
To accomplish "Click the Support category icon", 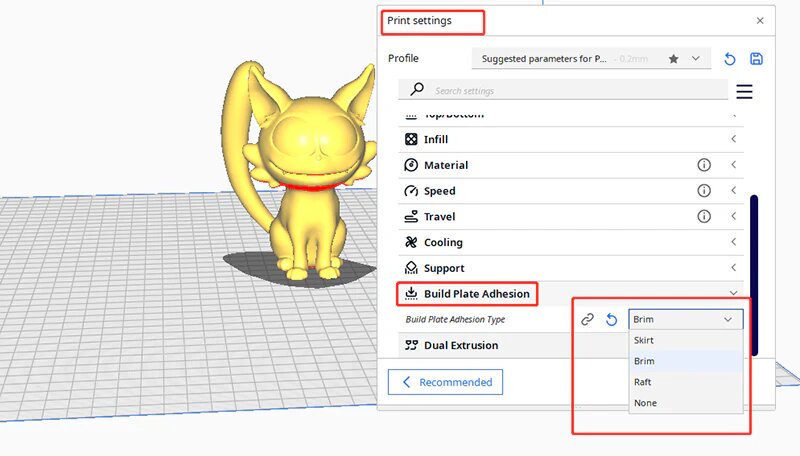I will [x=411, y=268].
